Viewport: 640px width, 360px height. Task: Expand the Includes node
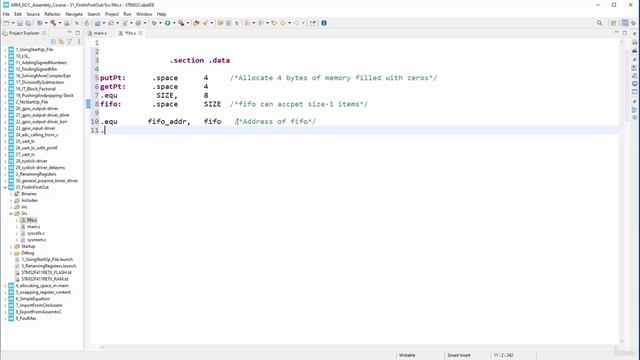pos(11,200)
